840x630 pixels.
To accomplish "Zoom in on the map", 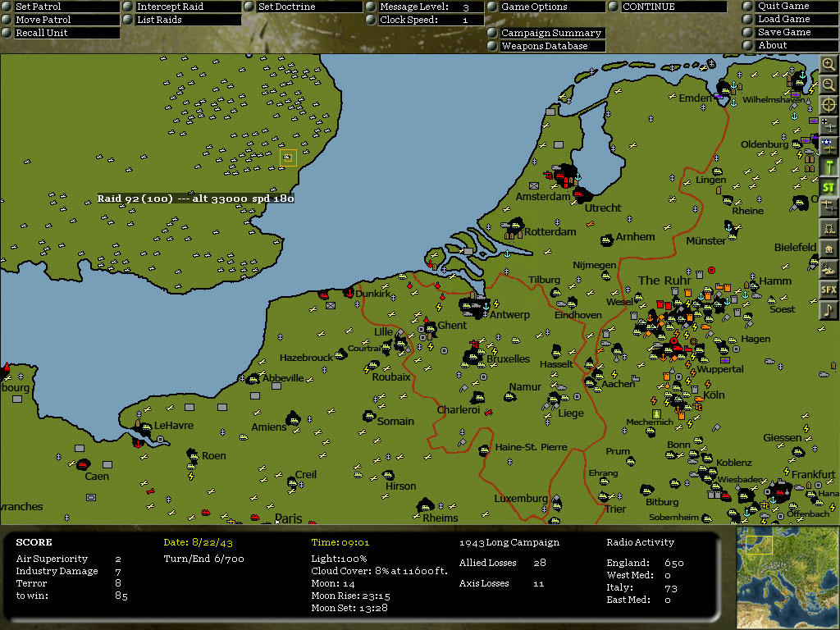I will click(829, 64).
